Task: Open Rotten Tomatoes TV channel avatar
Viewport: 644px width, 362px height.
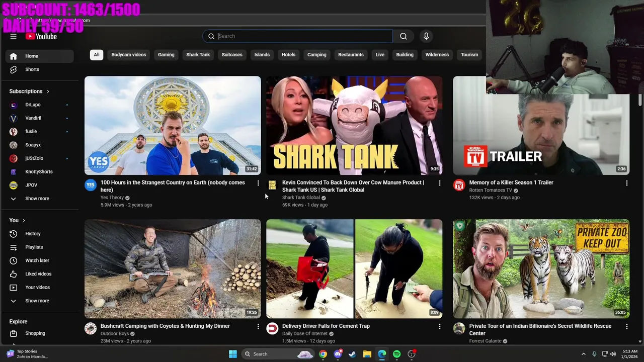Action: (x=459, y=185)
